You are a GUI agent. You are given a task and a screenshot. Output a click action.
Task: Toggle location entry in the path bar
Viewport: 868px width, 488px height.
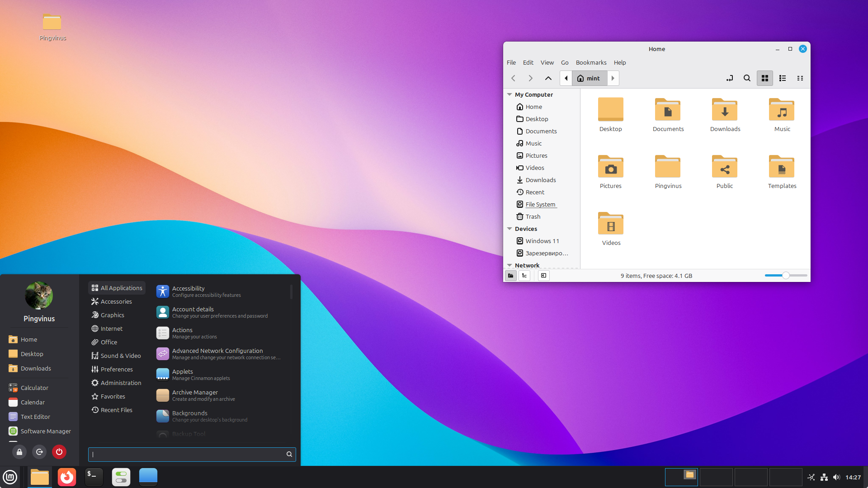(730, 78)
